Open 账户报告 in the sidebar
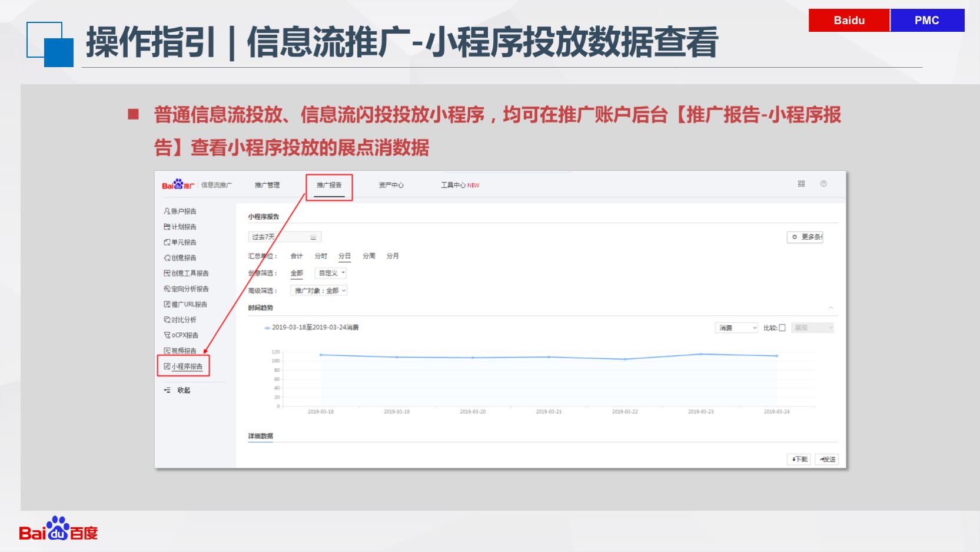980x552 pixels. tap(180, 211)
